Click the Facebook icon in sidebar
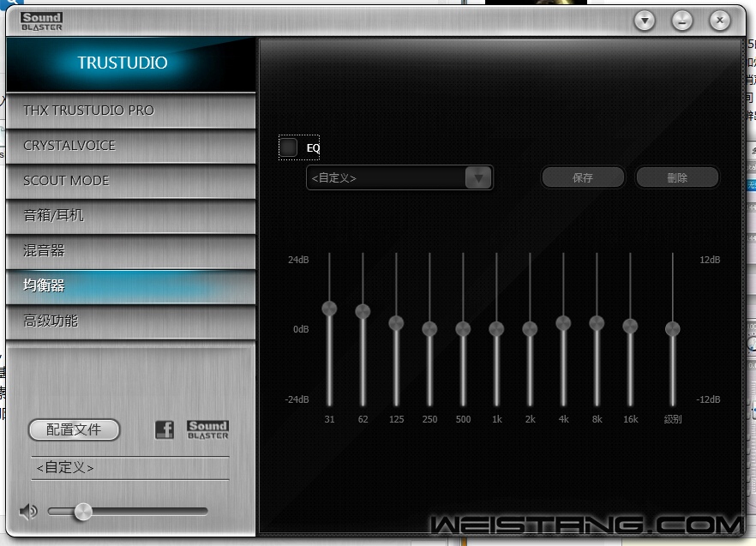This screenshot has width=756, height=546. coord(165,429)
